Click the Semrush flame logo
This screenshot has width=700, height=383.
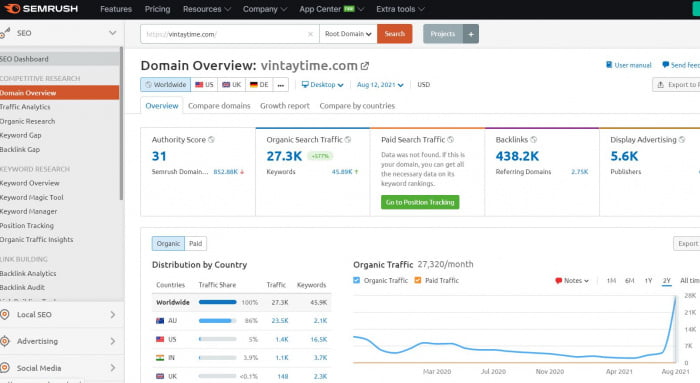click(12, 8)
